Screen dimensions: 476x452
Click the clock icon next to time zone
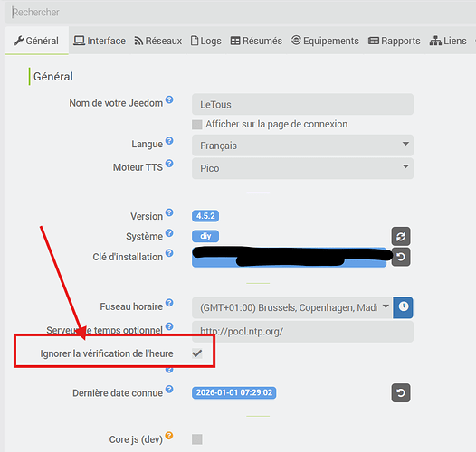[x=403, y=307]
